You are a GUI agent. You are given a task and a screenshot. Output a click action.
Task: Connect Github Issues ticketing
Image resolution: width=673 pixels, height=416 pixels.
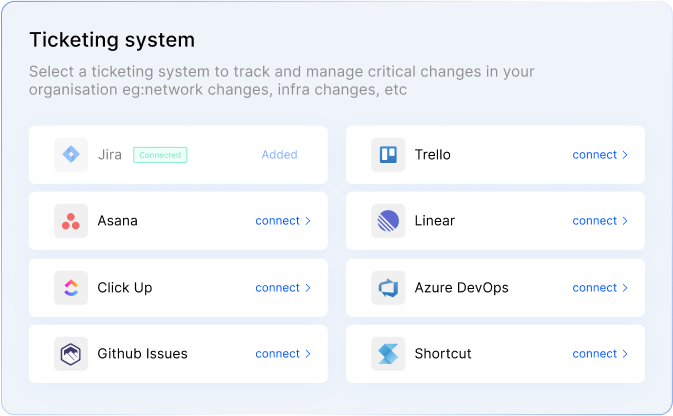[x=283, y=354]
